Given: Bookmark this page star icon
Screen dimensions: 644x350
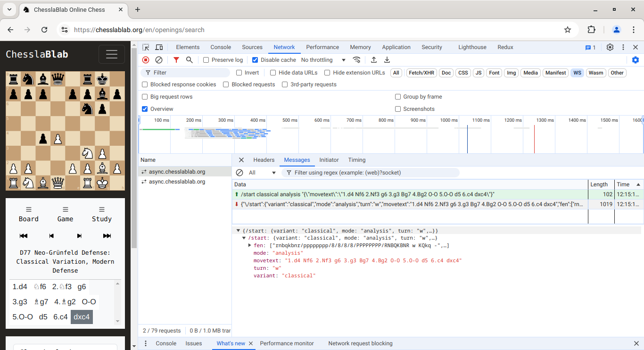Looking at the screenshot, I should (x=568, y=30).
